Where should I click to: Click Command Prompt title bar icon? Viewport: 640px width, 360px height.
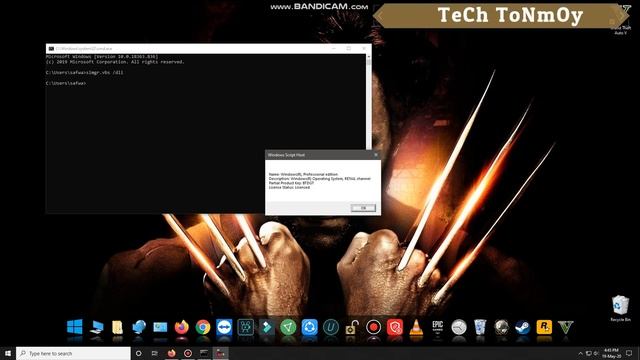[x=51, y=49]
